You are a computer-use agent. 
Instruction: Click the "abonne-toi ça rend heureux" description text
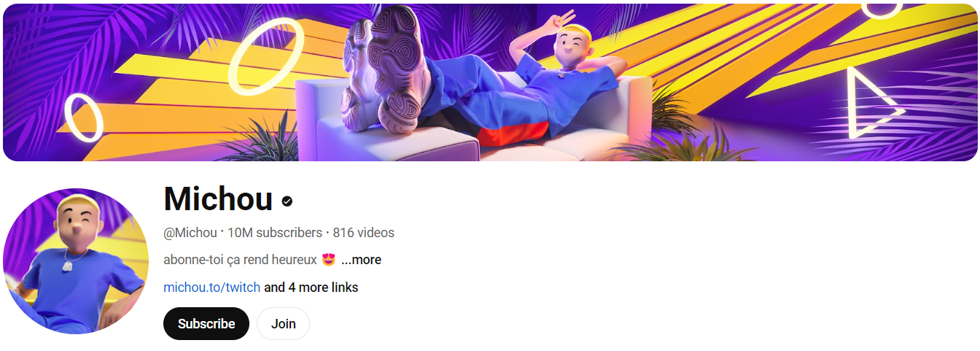click(x=240, y=260)
